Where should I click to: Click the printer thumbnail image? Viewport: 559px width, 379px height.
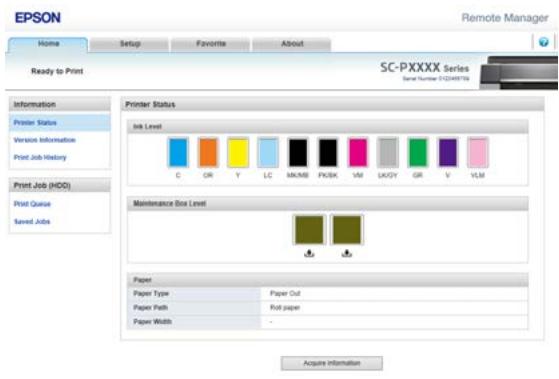tap(519, 73)
